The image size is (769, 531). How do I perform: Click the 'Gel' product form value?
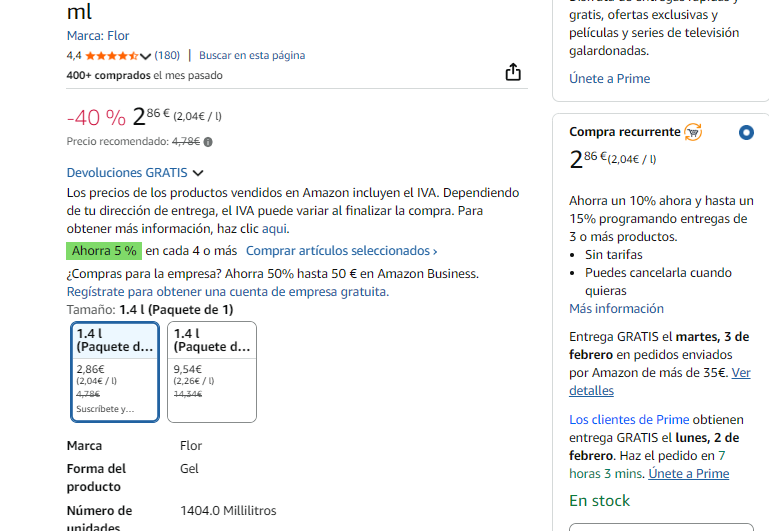[x=189, y=469]
